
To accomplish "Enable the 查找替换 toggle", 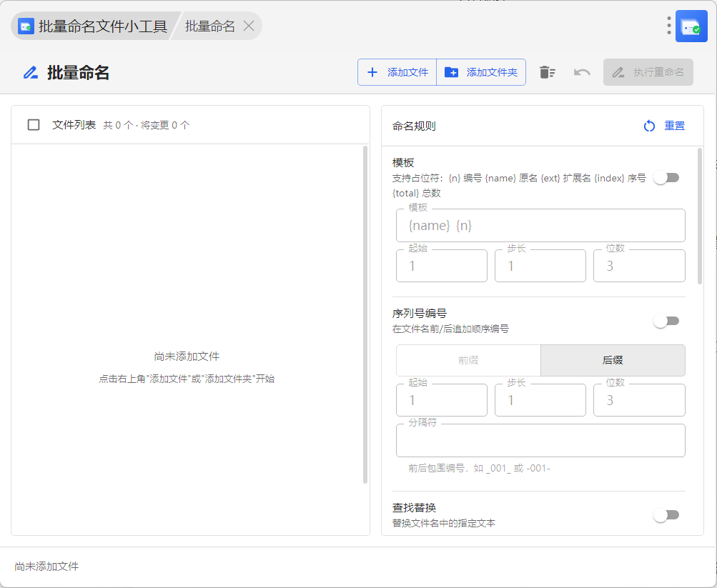I will pyautogui.click(x=667, y=515).
